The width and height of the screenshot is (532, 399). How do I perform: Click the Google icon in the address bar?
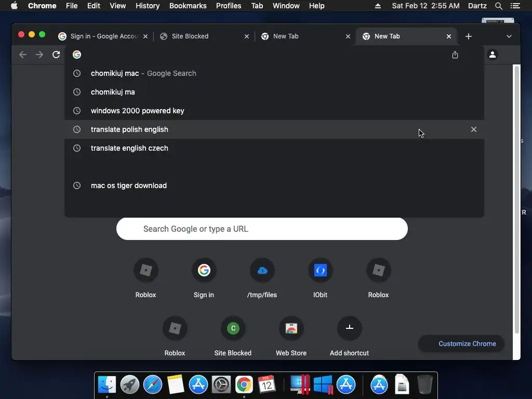(x=77, y=55)
